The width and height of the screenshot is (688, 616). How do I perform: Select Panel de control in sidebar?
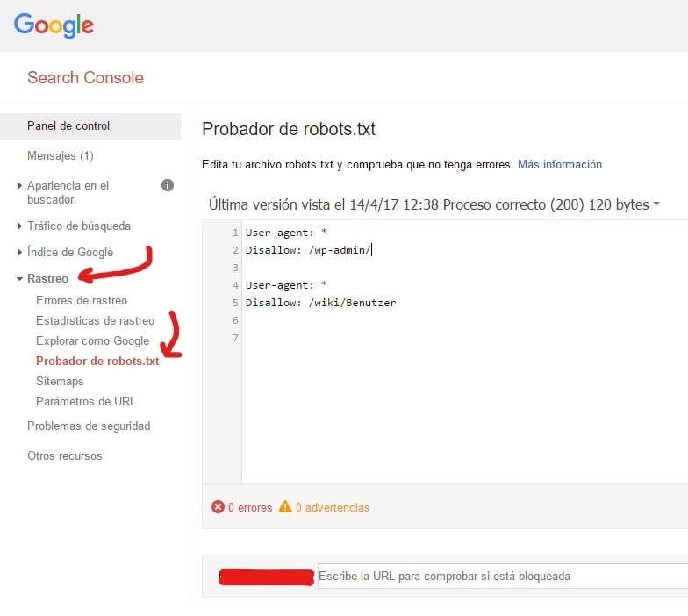pyautogui.click(x=68, y=125)
